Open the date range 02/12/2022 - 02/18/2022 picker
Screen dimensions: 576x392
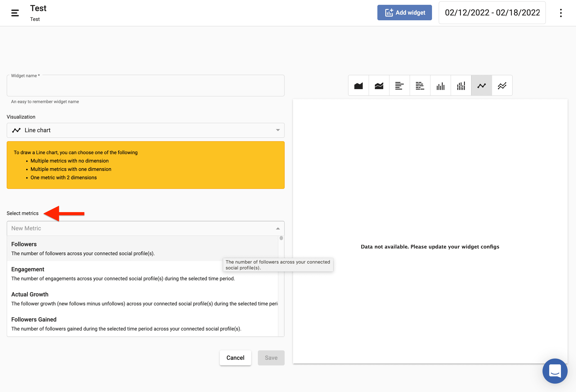pos(492,13)
